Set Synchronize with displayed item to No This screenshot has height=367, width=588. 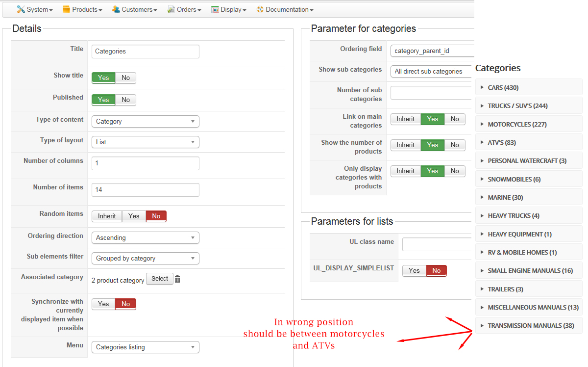pyautogui.click(x=126, y=304)
